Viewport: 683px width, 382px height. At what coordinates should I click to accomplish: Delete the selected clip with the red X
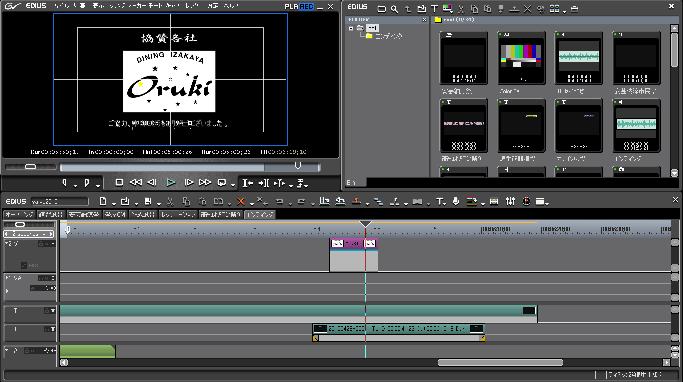tap(240, 201)
